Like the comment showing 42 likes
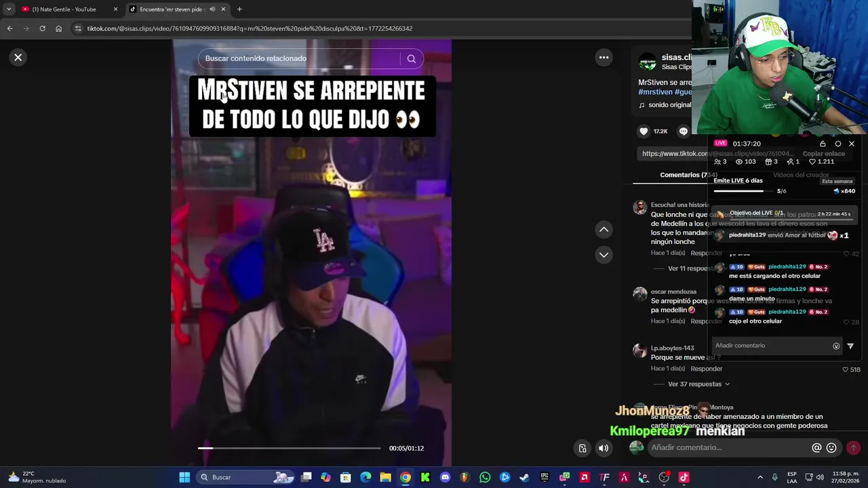Screen dimensions: 868x488 tap(846, 253)
